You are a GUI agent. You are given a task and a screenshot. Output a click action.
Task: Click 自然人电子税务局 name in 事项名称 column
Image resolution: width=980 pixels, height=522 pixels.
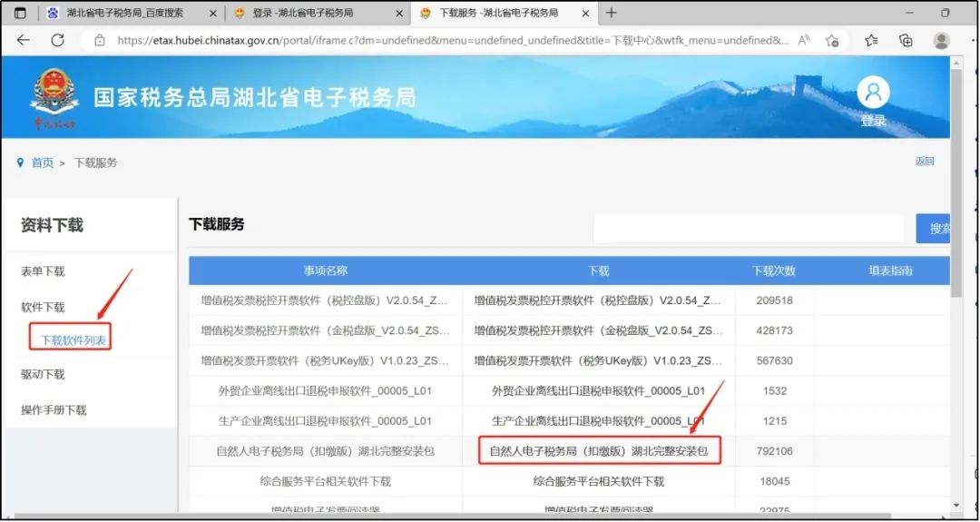(326, 450)
